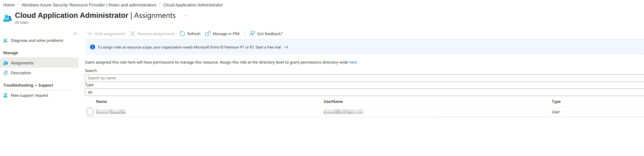Open Windows Azure Security Resource Provider breadcrumb

(89, 5)
